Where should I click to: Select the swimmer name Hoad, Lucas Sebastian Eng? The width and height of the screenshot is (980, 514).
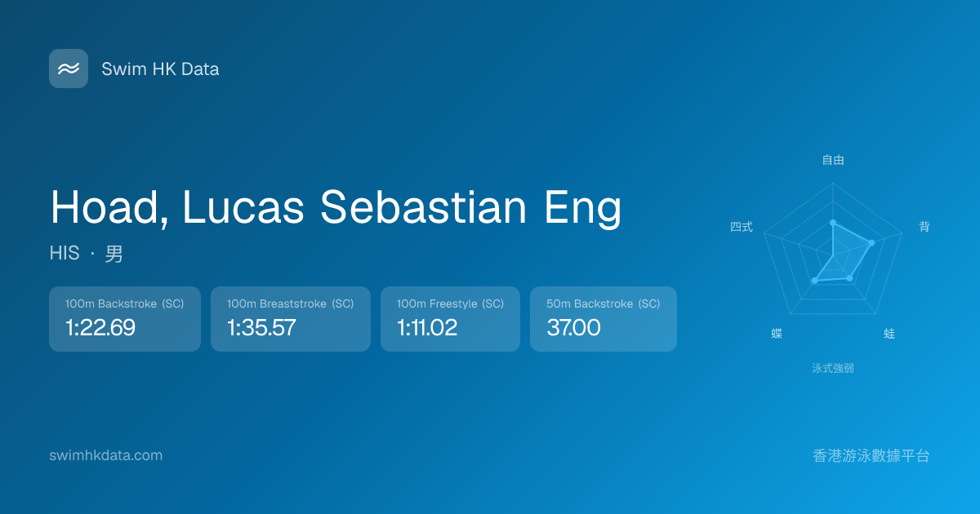pos(336,207)
